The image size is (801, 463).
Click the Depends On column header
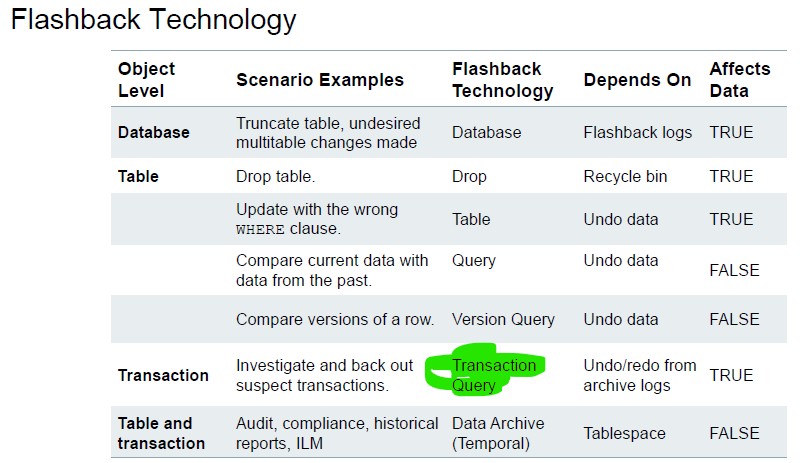coord(637,80)
